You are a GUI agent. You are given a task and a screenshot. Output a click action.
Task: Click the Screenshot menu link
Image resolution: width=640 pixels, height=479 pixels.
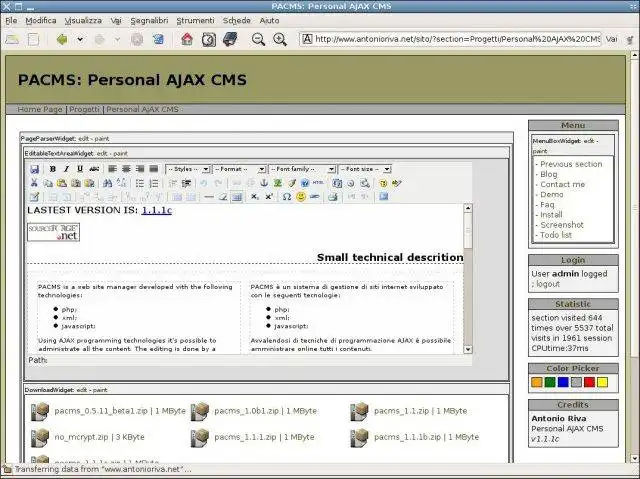[562, 225]
